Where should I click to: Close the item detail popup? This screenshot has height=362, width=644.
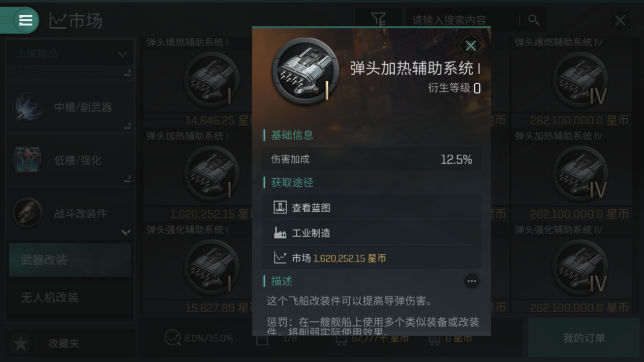click(x=471, y=46)
